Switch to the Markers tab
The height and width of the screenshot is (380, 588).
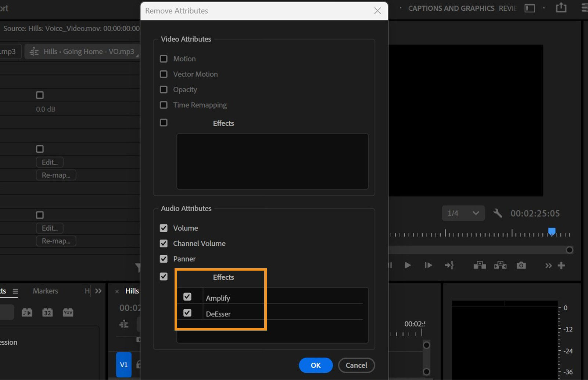tap(45, 291)
